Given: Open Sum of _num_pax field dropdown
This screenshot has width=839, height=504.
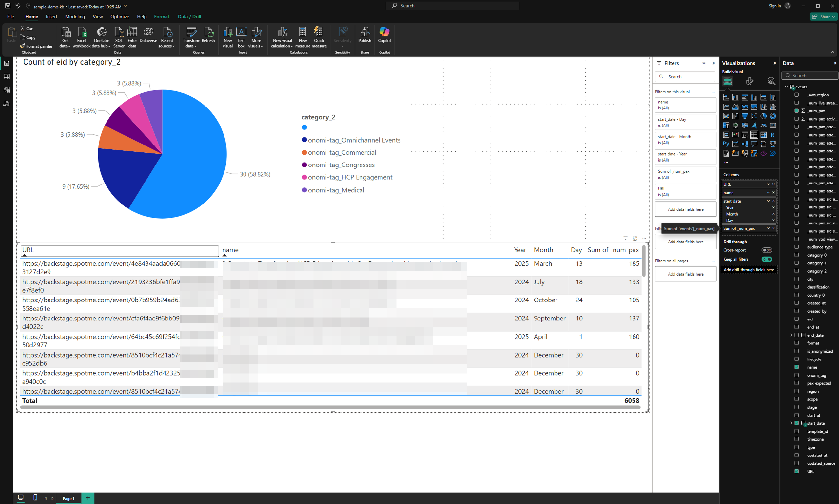Looking at the screenshot, I should tap(768, 228).
